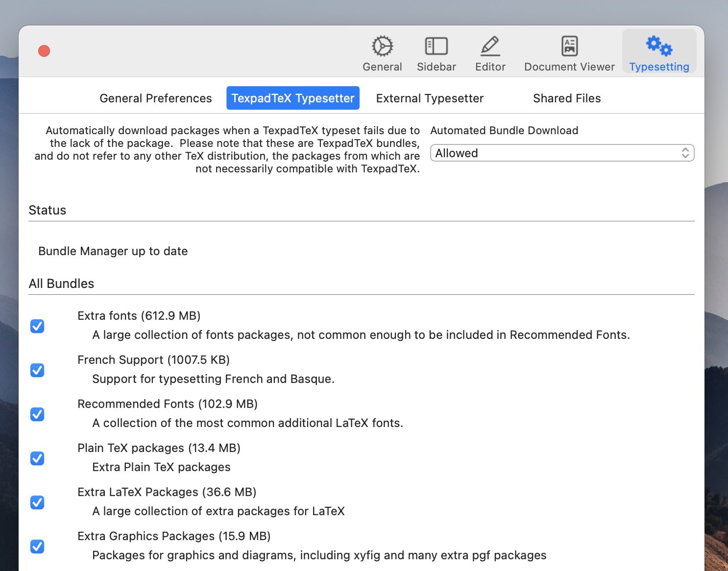Click the 'Automated Bundle Download' label

click(x=504, y=130)
